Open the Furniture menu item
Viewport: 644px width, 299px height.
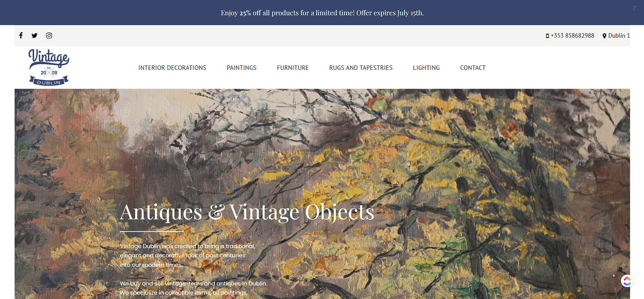tap(293, 68)
